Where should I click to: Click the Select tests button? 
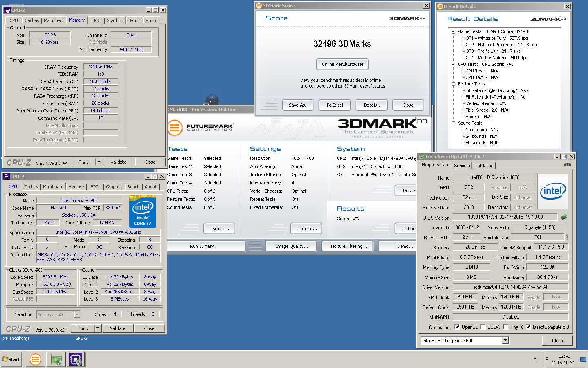click(x=219, y=229)
